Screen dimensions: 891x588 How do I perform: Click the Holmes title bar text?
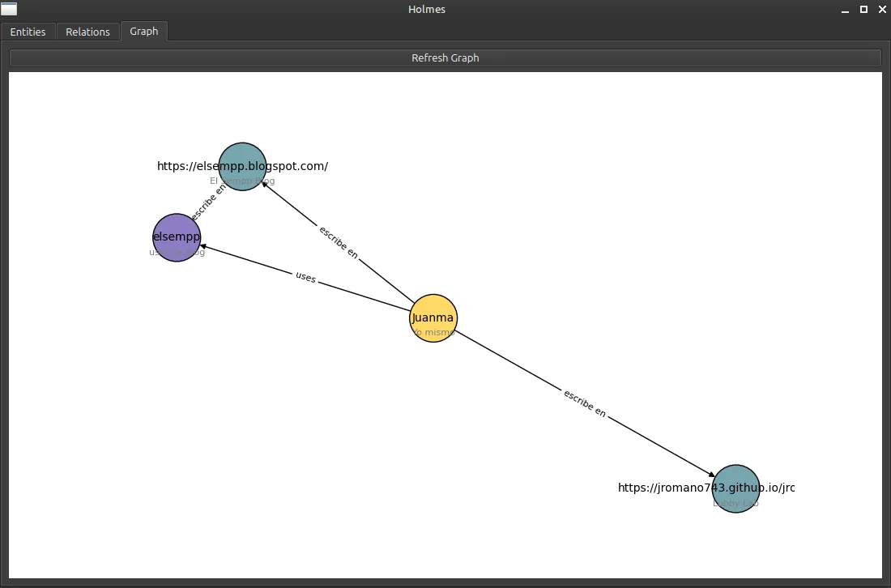427,10
